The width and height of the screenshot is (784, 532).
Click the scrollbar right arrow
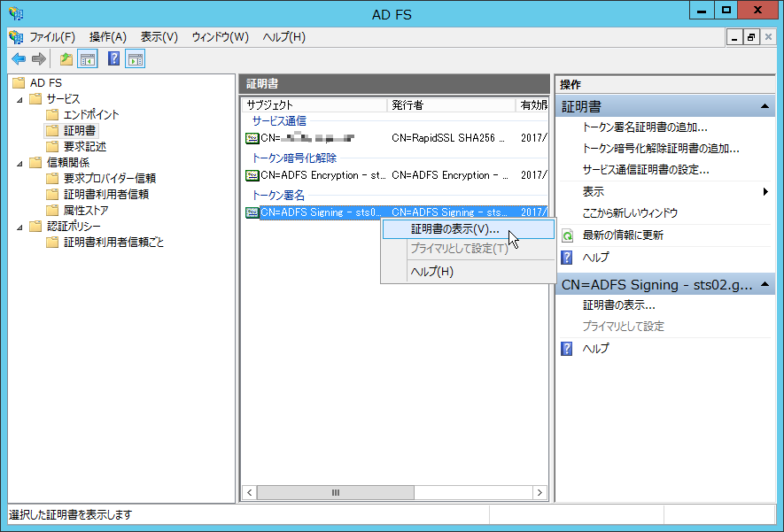pos(539,492)
